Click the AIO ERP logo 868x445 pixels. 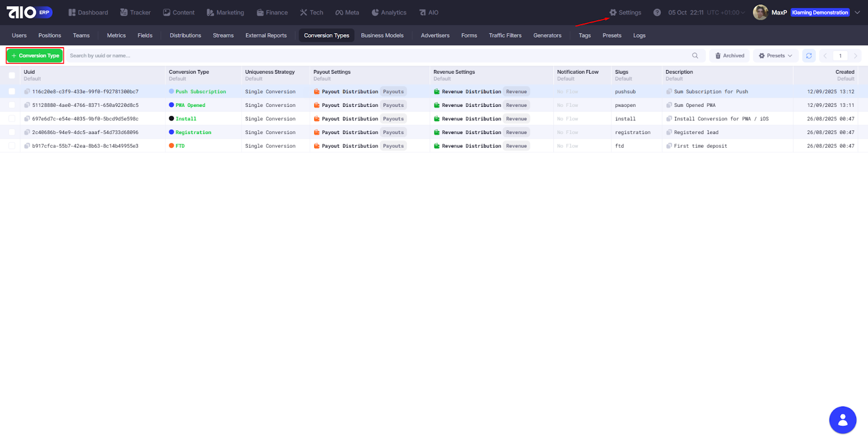point(29,12)
